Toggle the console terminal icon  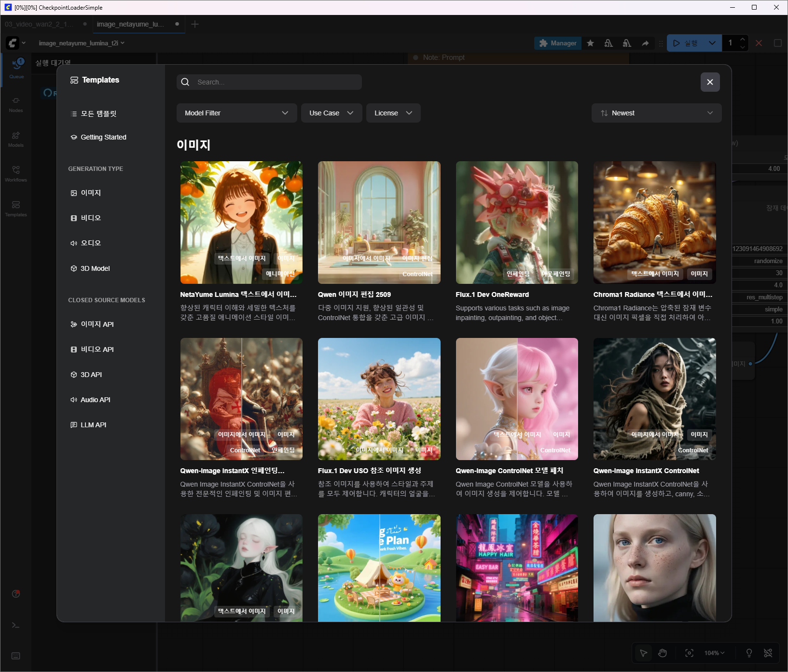click(16, 625)
